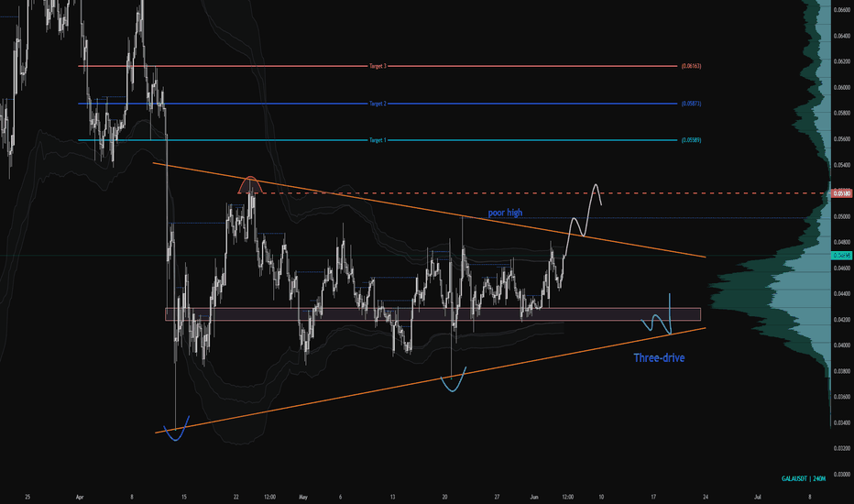Image resolution: width=854 pixels, height=504 pixels.
Task: Click date 24 on the time axis
Action: [x=706, y=497]
